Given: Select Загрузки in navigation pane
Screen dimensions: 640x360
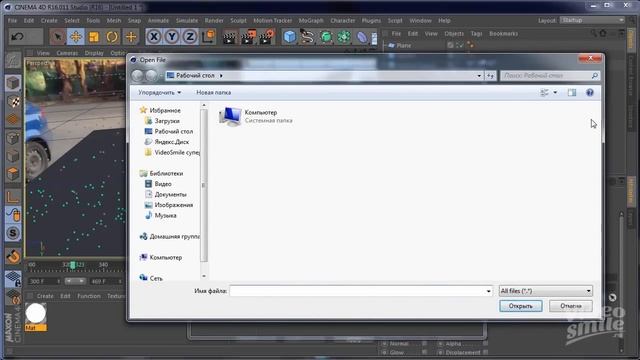Looking at the screenshot, I should click(x=167, y=121).
